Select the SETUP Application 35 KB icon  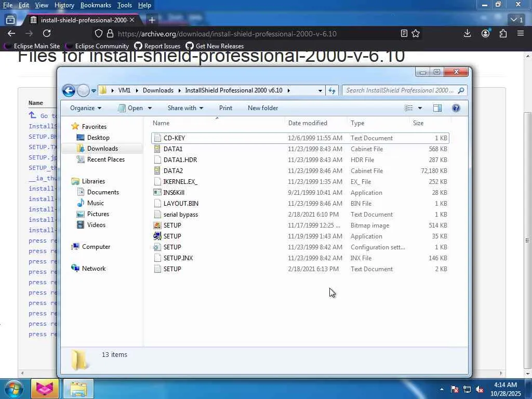point(157,236)
